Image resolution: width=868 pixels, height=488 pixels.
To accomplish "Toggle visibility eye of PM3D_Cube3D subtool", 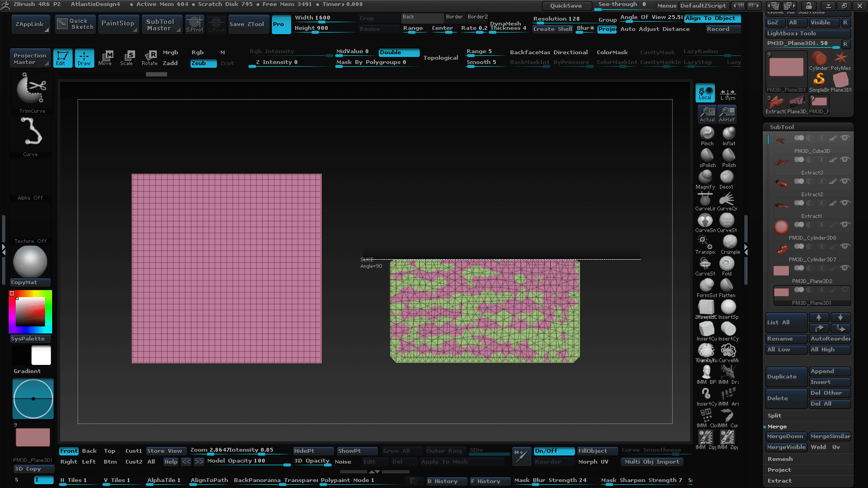I will (x=845, y=138).
